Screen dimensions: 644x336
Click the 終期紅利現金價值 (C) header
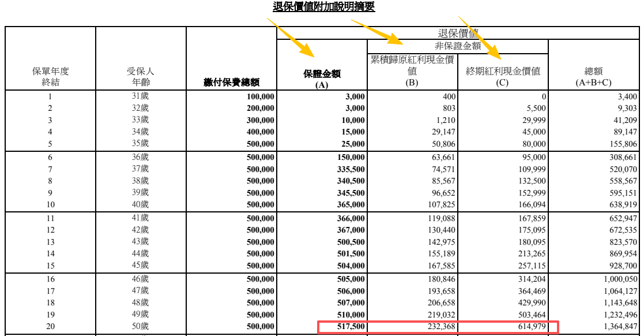tap(503, 76)
